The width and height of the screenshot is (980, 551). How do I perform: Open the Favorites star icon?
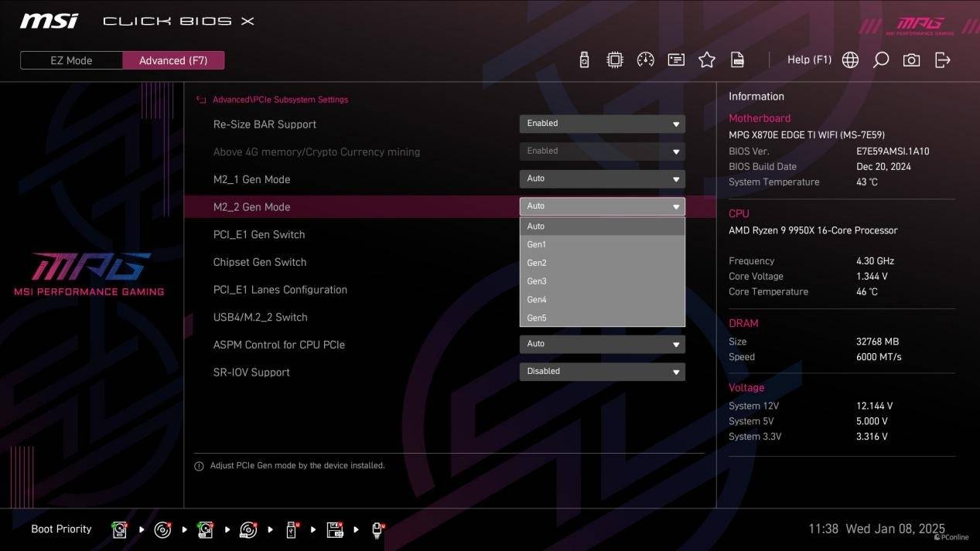click(x=707, y=60)
